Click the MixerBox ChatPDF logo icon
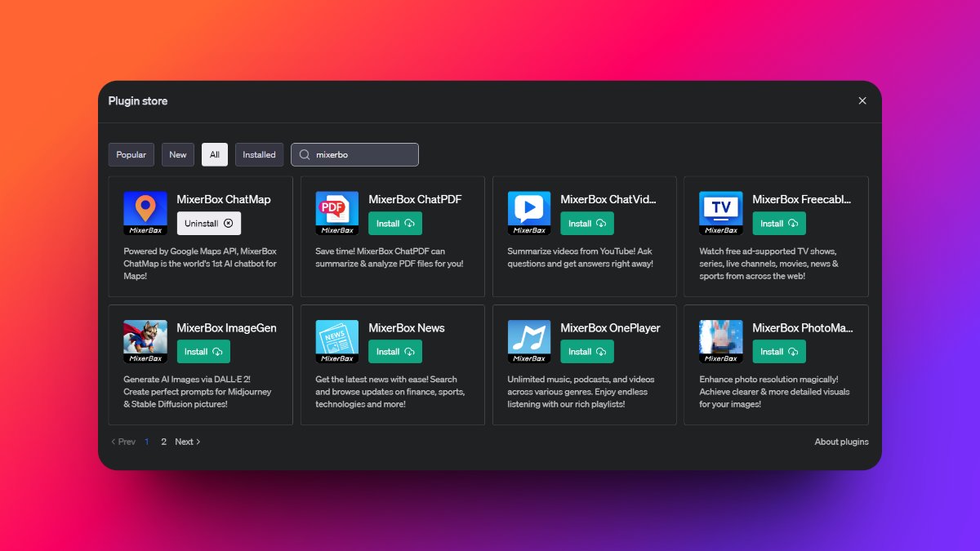 (x=337, y=213)
